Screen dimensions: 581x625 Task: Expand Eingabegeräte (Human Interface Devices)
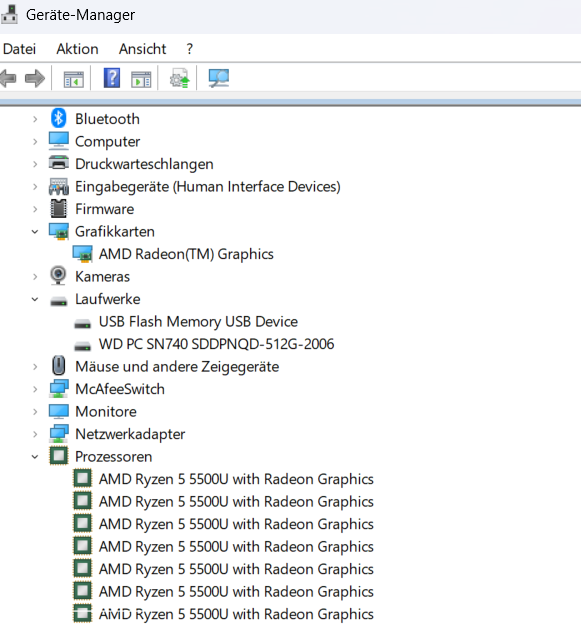tap(35, 187)
